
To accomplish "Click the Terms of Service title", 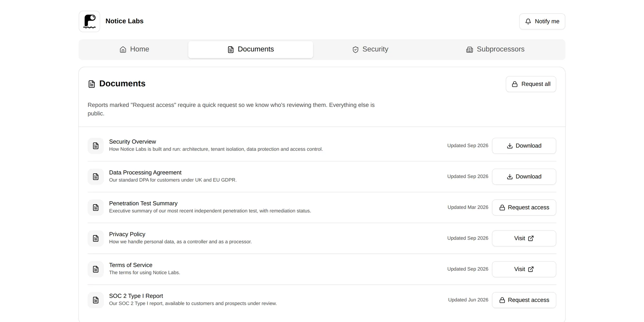I will point(131,265).
